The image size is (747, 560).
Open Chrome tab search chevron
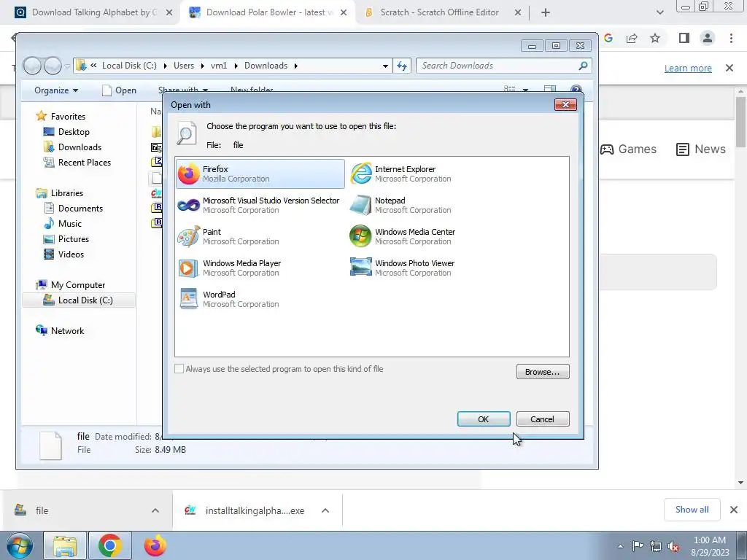[x=659, y=12]
